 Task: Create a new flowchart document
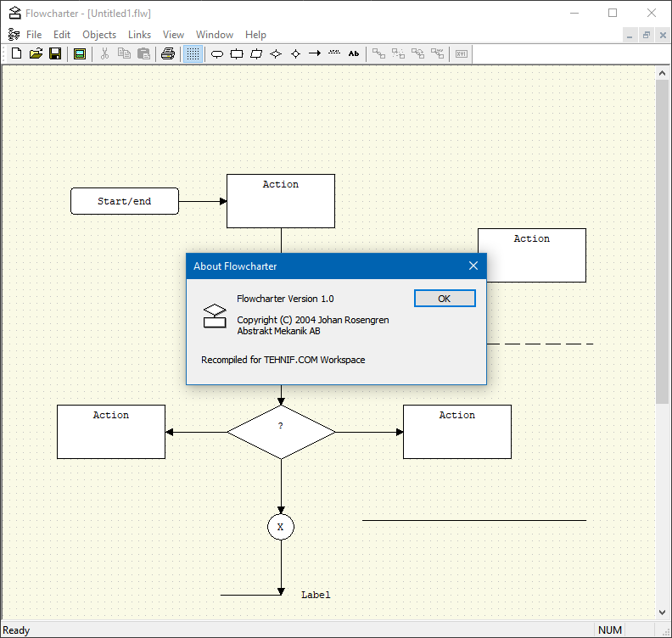tap(16, 53)
